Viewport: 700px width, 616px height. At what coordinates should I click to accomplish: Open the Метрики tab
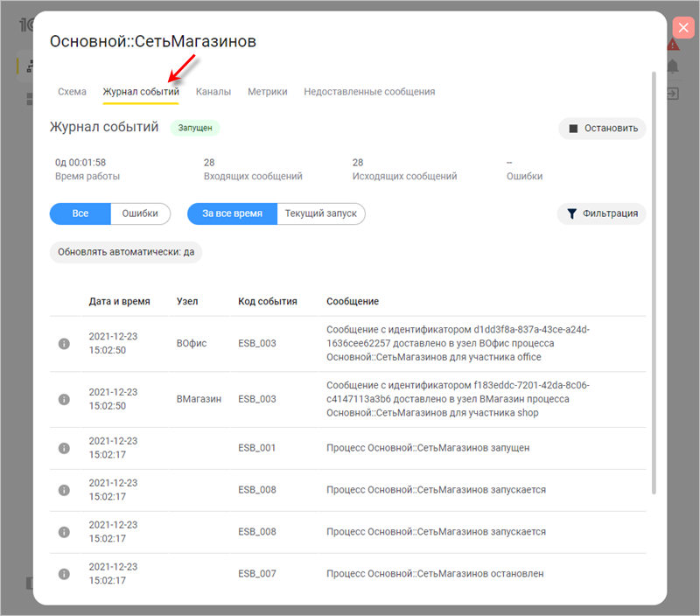(x=267, y=92)
